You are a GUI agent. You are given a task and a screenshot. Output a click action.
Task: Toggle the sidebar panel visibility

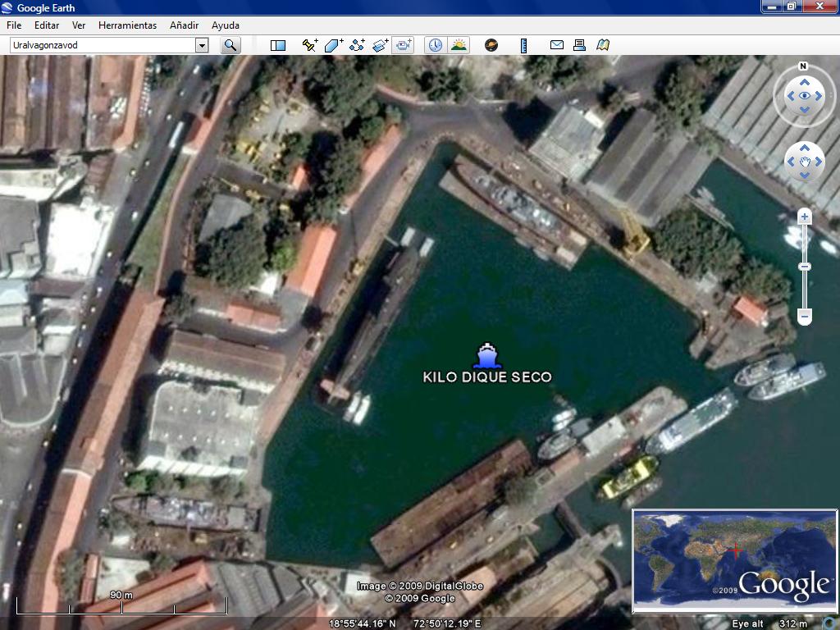[278, 45]
